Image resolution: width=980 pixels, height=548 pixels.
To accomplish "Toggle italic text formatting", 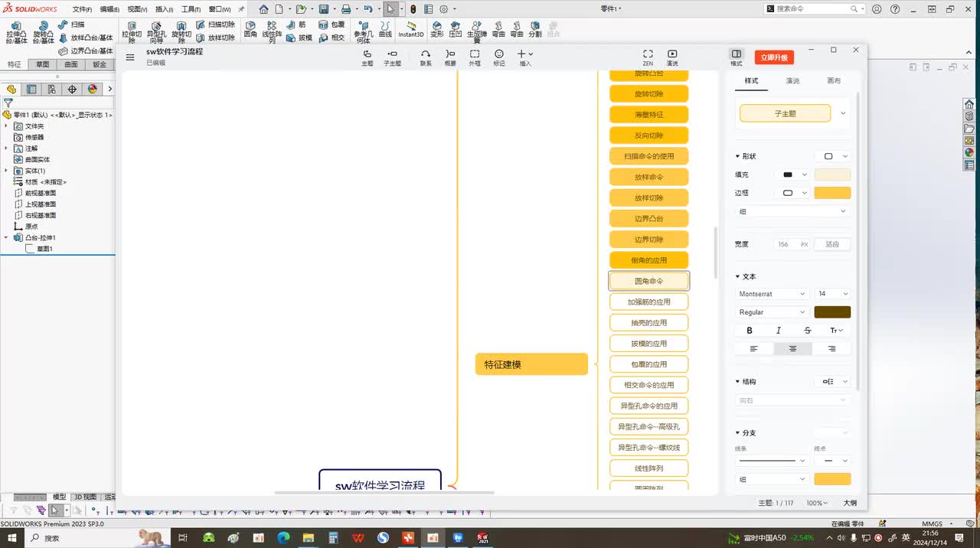I will click(x=779, y=331).
